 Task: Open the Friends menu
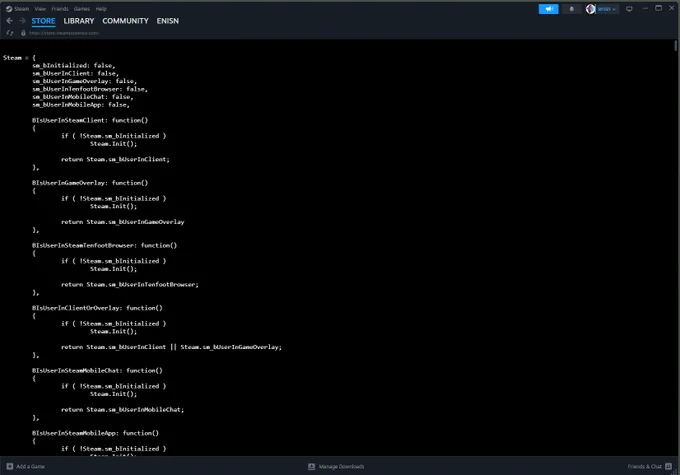coord(60,9)
